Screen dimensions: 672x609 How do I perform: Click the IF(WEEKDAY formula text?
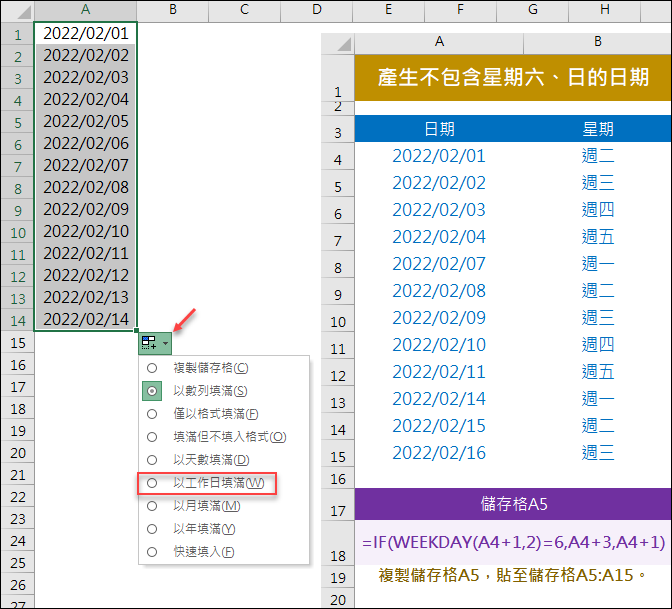513,542
